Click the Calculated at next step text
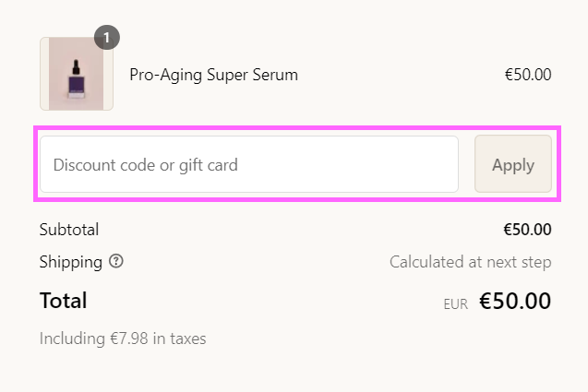Screen dimensions: 588x392 pyautogui.click(x=471, y=262)
